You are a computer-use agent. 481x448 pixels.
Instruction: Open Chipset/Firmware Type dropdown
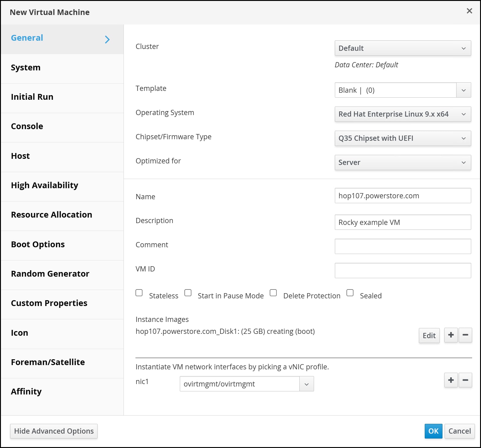click(x=403, y=138)
